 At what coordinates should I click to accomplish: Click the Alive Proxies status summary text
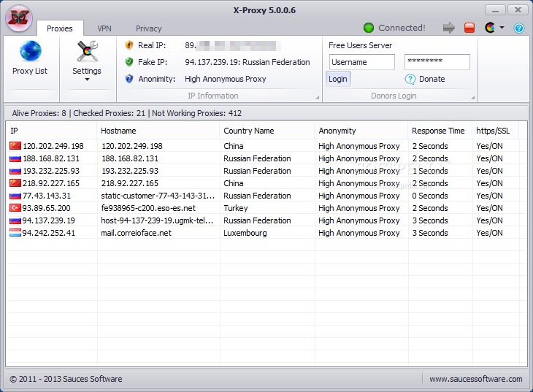click(39, 113)
